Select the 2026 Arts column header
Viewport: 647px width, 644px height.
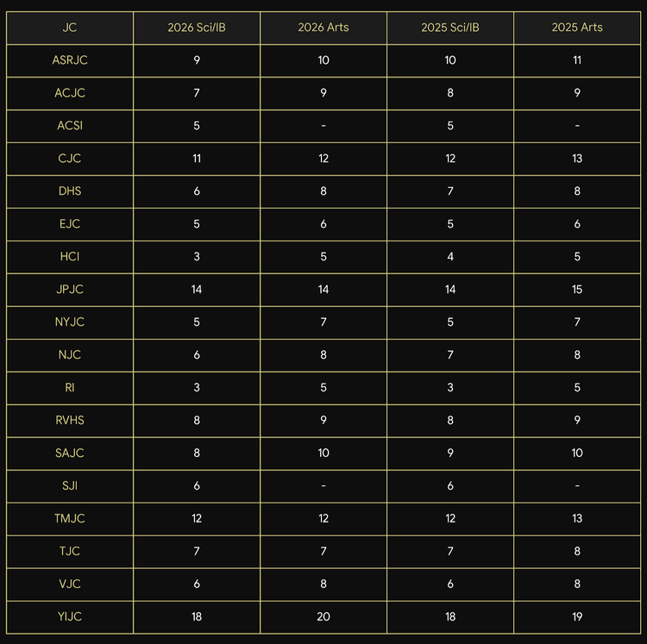point(323,28)
